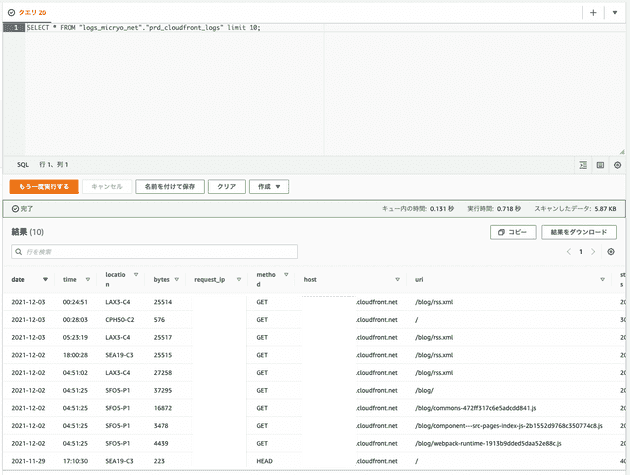Sort by date column arrow

pyautogui.click(x=45, y=279)
